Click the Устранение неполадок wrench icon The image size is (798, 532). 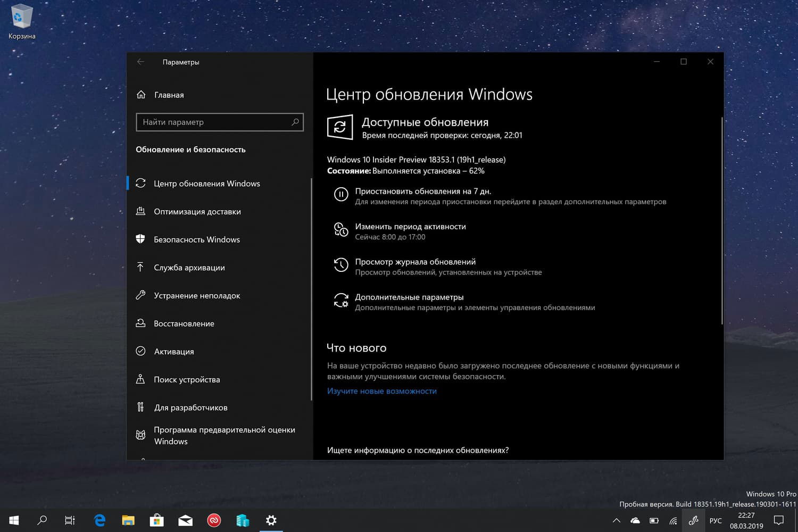tap(140, 295)
